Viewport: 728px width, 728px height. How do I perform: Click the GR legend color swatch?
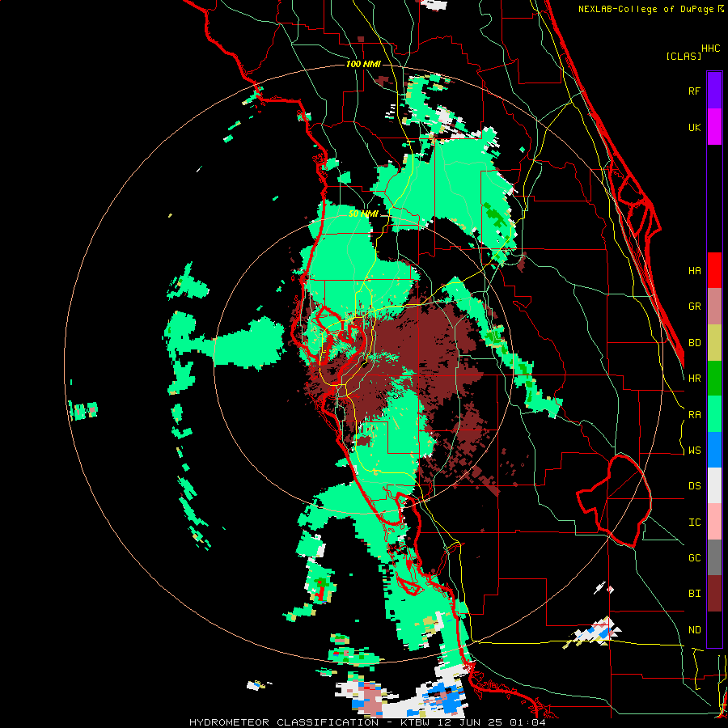(x=714, y=307)
